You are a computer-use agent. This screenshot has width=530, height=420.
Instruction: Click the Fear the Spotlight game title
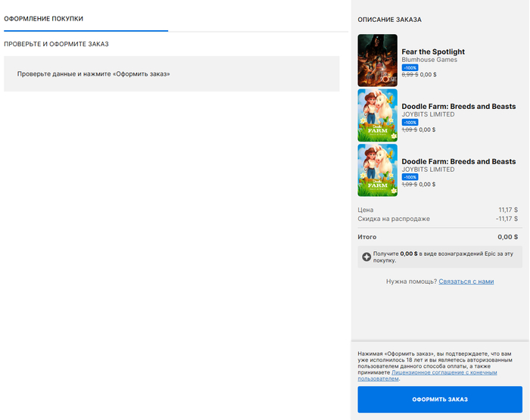[432, 51]
